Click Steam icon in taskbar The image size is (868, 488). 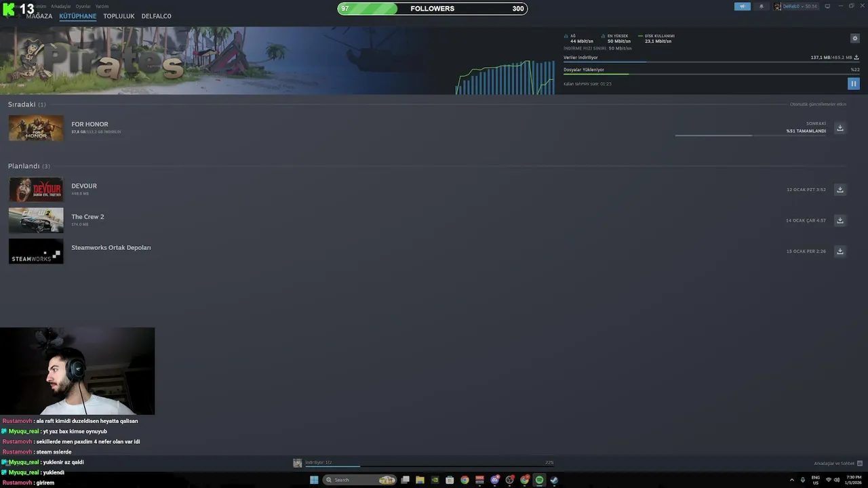pos(554,480)
